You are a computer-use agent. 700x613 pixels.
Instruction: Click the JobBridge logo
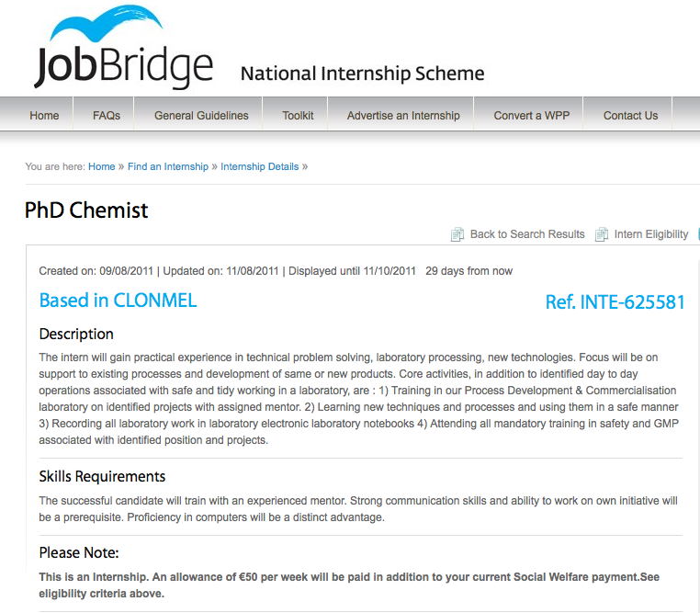coord(122,51)
